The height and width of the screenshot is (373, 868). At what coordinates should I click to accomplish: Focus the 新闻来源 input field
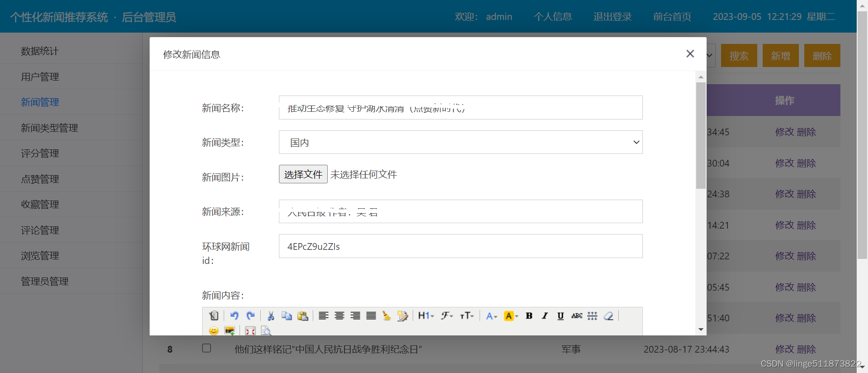tap(461, 211)
